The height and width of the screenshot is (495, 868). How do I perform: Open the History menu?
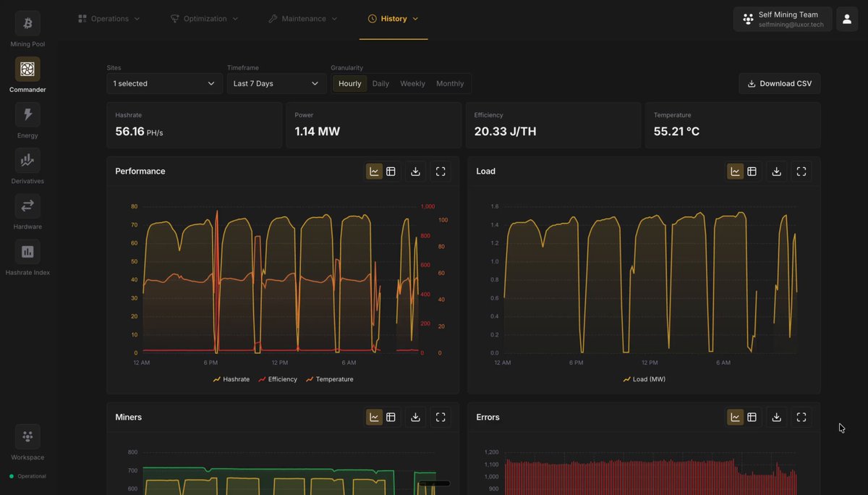point(393,19)
